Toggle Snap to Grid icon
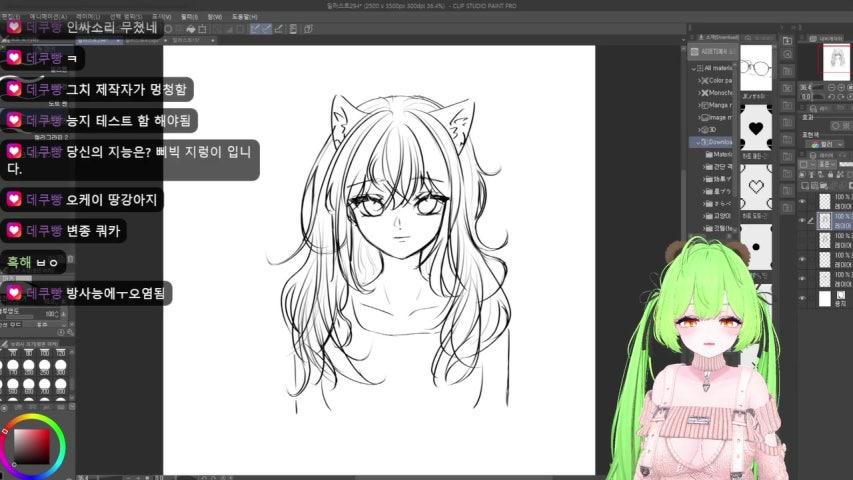This screenshot has width=853, height=480. click(279, 28)
